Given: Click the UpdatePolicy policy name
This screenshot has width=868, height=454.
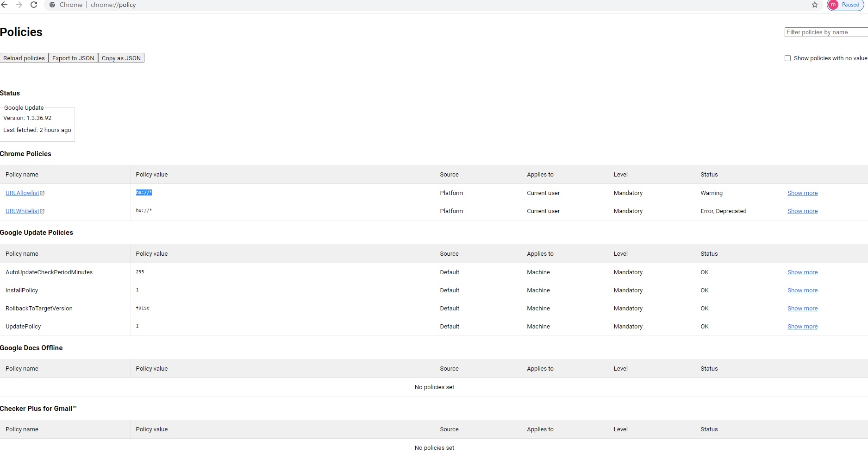Looking at the screenshot, I should [23, 326].
